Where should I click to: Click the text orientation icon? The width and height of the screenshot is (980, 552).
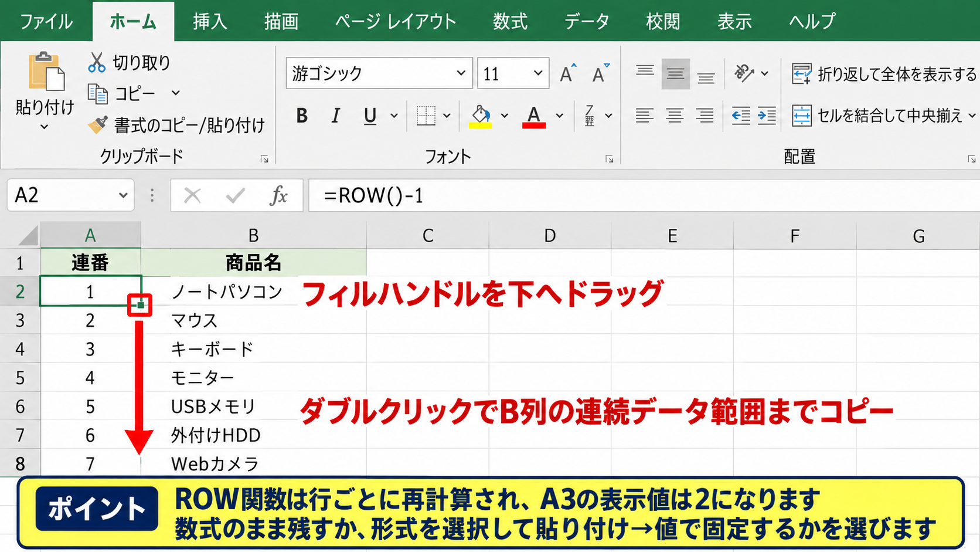tap(744, 73)
